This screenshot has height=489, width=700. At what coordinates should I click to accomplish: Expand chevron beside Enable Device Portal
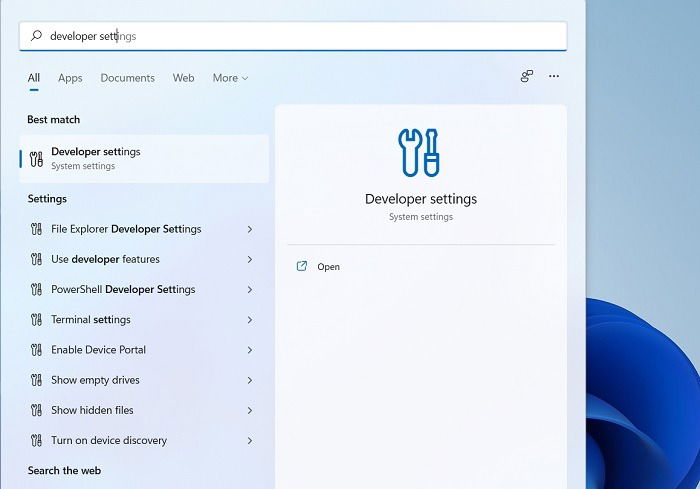[250, 350]
